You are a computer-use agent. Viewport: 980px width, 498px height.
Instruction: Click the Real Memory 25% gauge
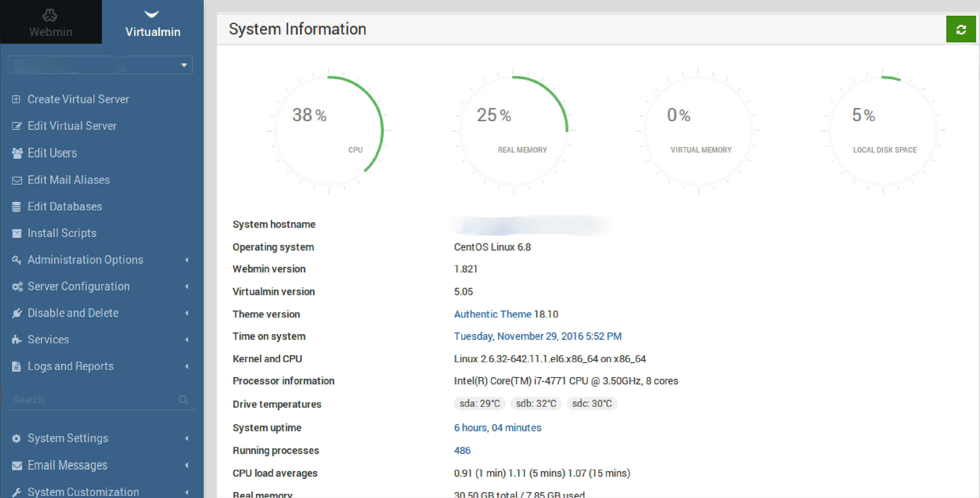tap(513, 131)
